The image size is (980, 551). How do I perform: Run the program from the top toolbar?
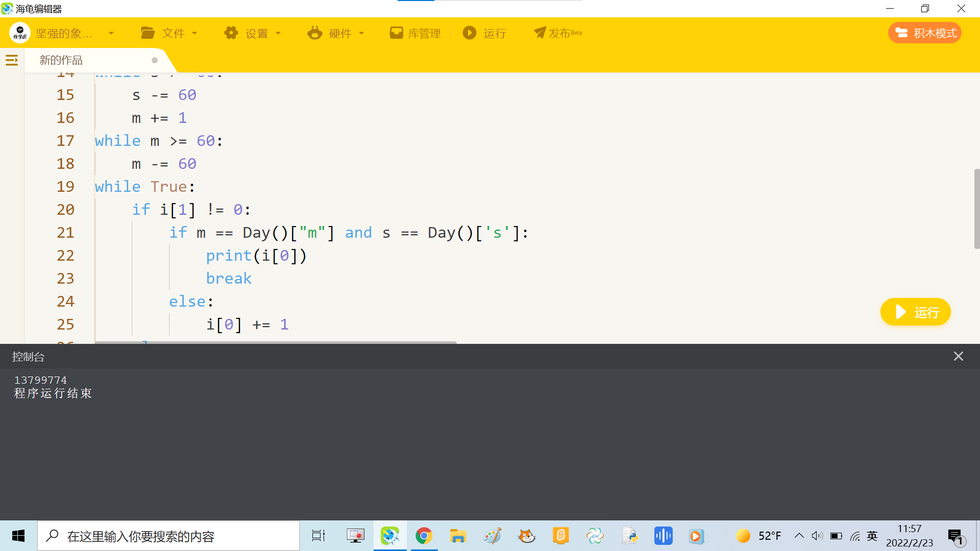point(484,33)
